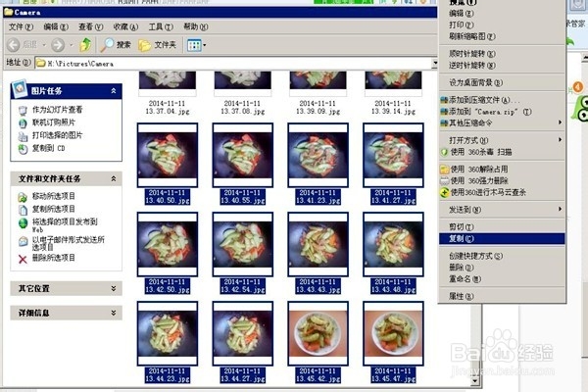Select thumbnail 2014-11-11 13.41.23.jpg
Viewport: 588px width, 392px height.
pyautogui.click(x=318, y=155)
